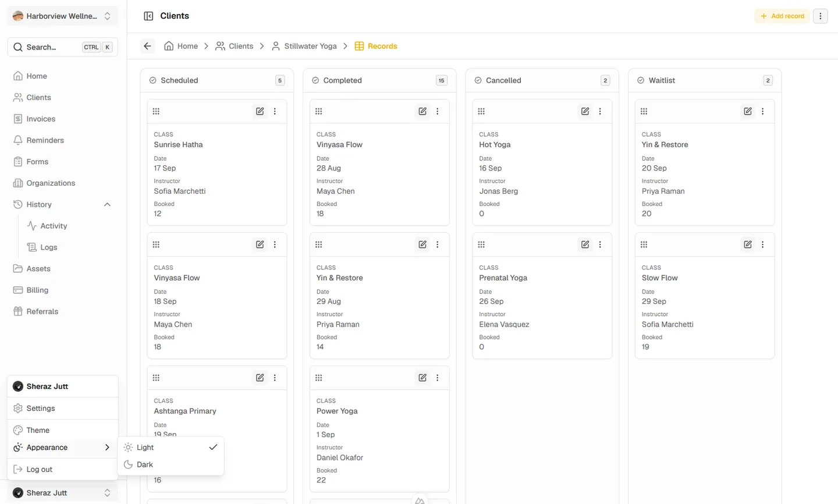Go back with the arrow button
The height and width of the screenshot is (504, 838).
click(148, 46)
